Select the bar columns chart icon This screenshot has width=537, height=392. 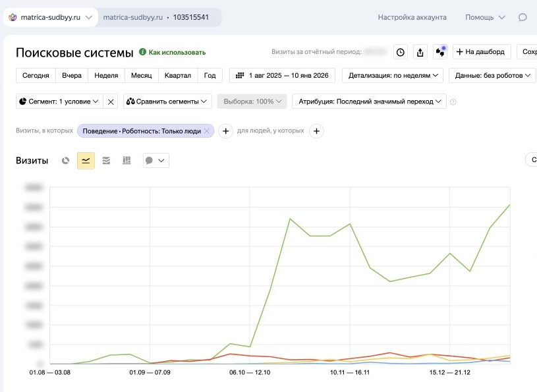point(127,160)
